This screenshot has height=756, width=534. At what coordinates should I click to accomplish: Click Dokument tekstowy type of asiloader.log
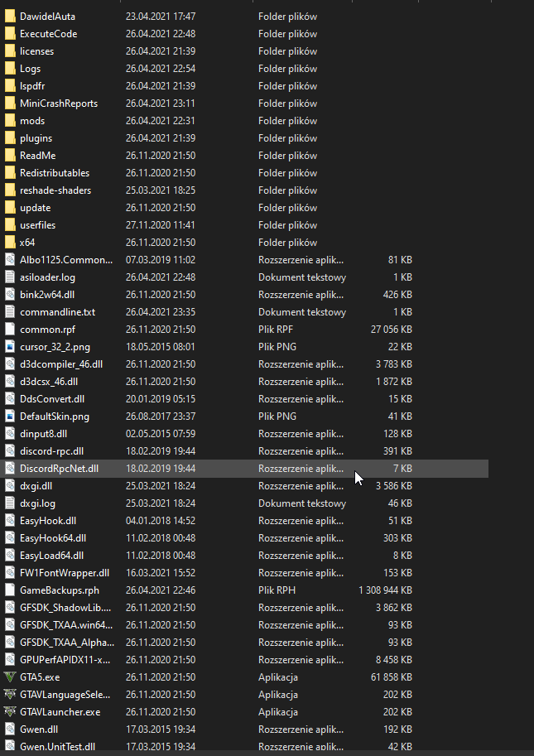coord(302,277)
